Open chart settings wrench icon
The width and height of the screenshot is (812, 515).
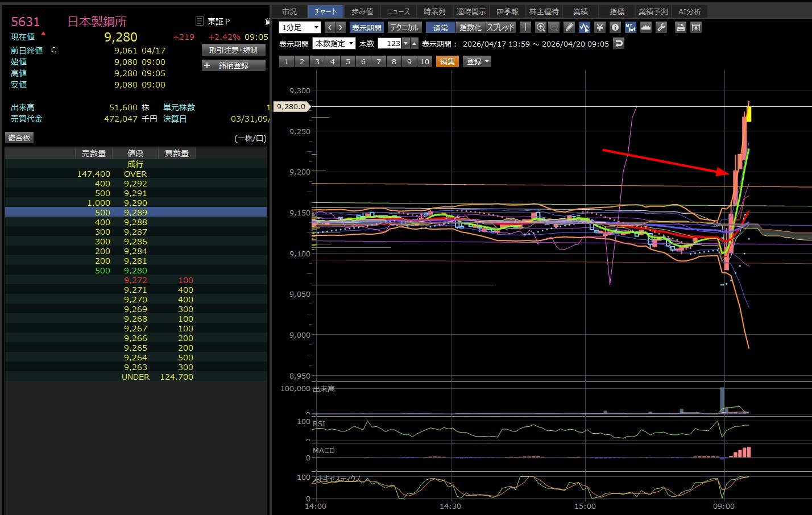click(x=661, y=27)
